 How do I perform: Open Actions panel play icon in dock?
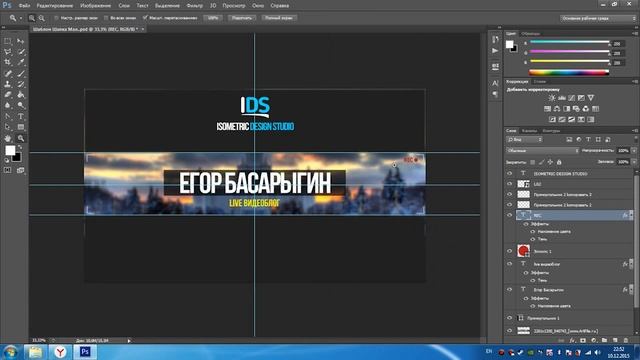click(x=495, y=51)
